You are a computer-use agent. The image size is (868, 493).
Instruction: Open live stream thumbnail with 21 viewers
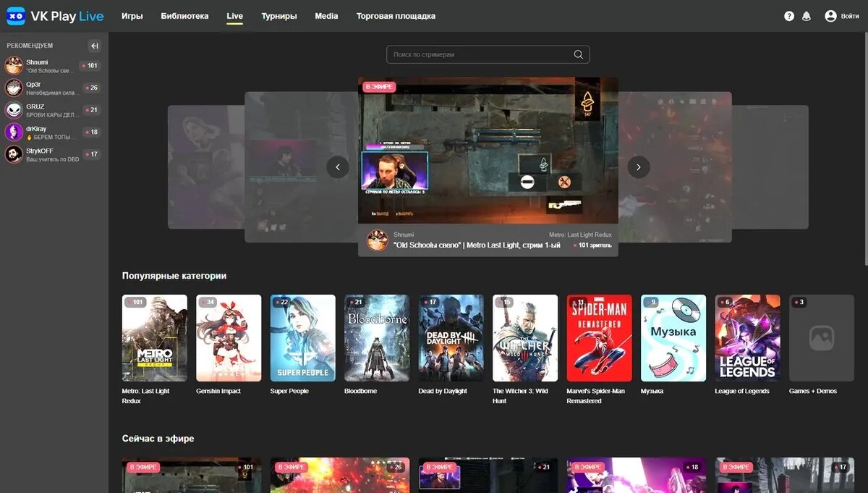488,476
